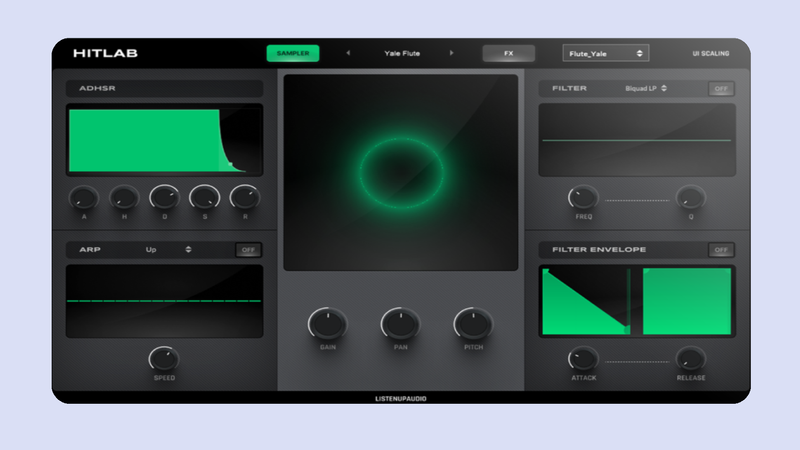This screenshot has height=450, width=800.
Task: Switch to the SAMPLER tab
Action: point(293,53)
